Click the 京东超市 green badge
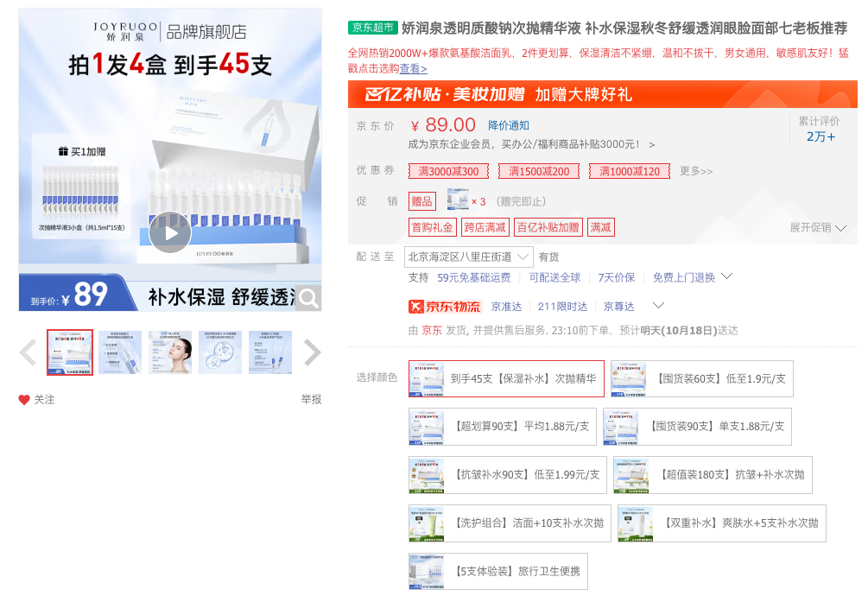The image size is (868, 596). click(373, 27)
